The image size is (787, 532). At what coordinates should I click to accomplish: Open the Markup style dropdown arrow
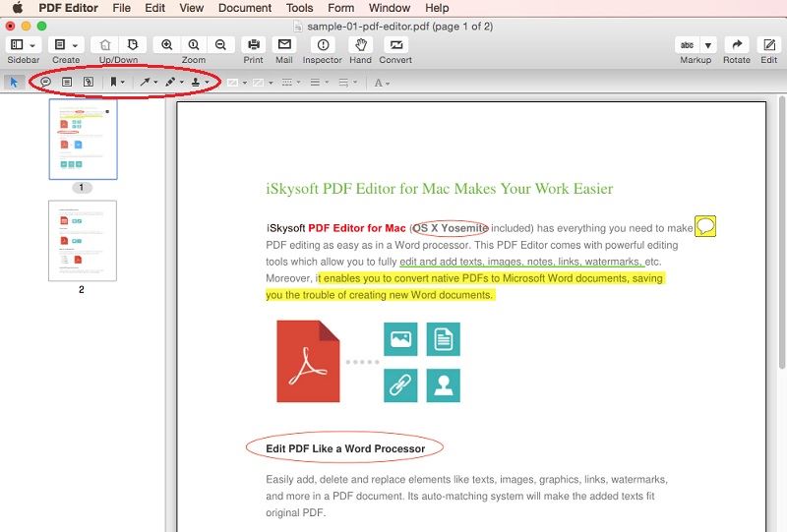tap(708, 45)
